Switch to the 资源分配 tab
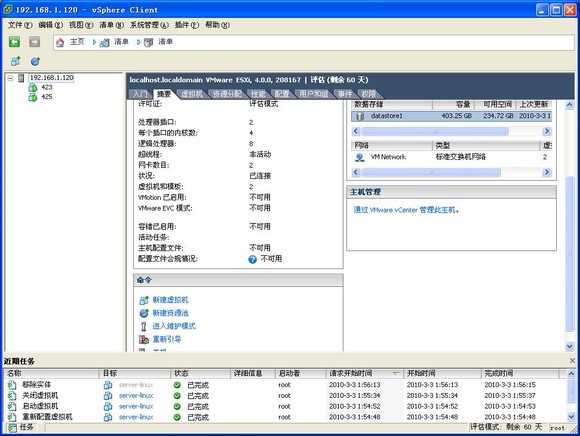This screenshot has width=580, height=436. click(x=227, y=94)
